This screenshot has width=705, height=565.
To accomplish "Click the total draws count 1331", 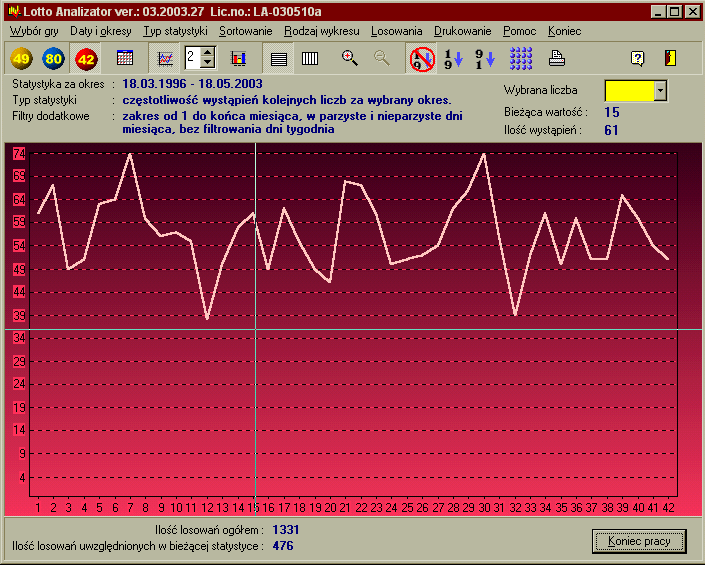I will (286, 529).
